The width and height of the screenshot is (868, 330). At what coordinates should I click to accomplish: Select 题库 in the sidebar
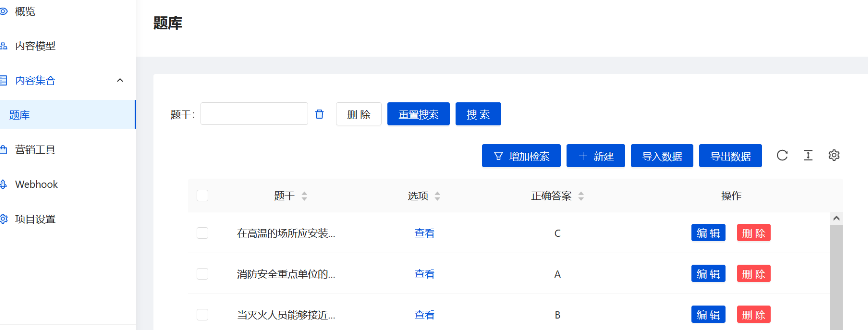pyautogui.click(x=68, y=115)
